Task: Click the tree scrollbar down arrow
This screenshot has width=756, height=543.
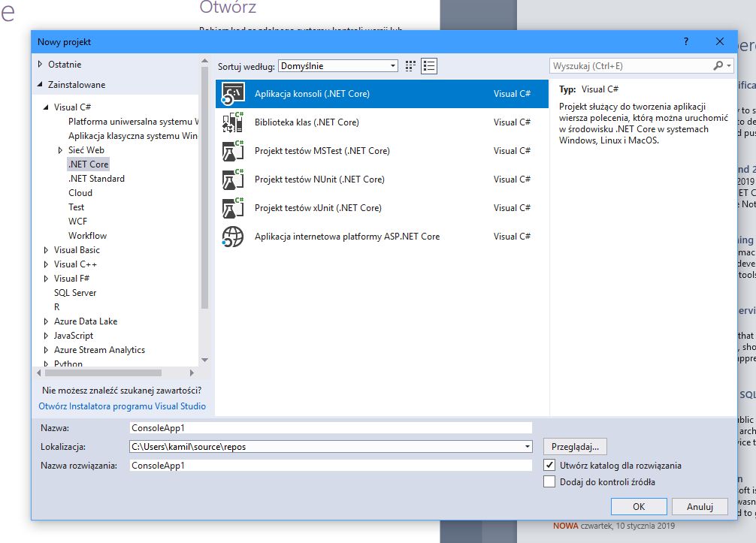Action: (204, 360)
